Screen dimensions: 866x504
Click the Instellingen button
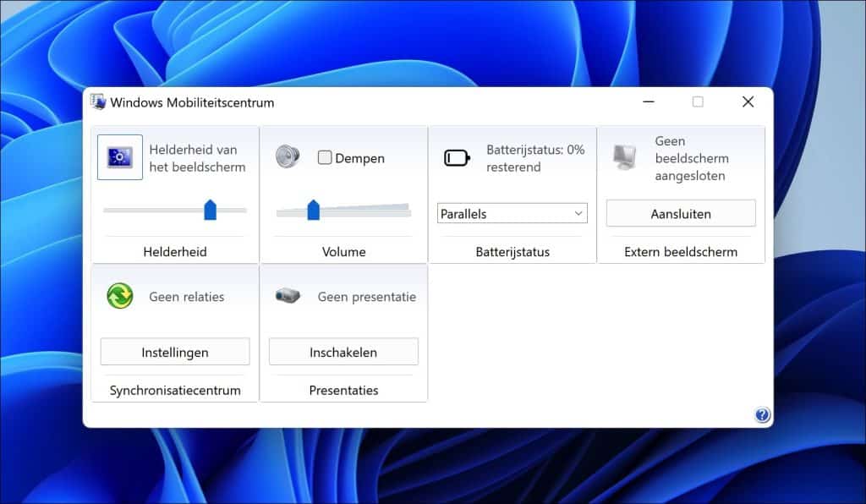(175, 352)
